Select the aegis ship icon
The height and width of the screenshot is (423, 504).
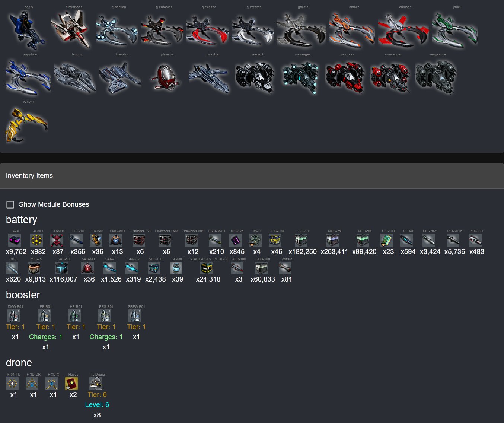click(x=27, y=30)
